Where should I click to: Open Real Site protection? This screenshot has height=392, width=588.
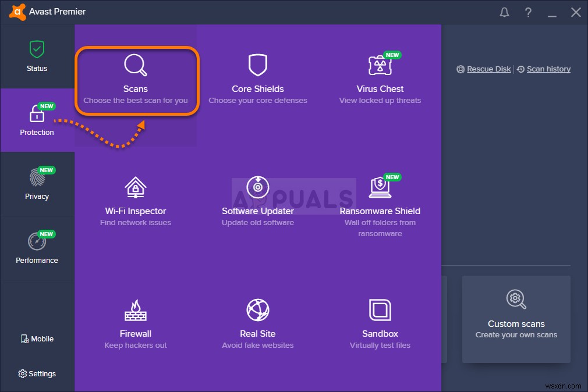258,320
